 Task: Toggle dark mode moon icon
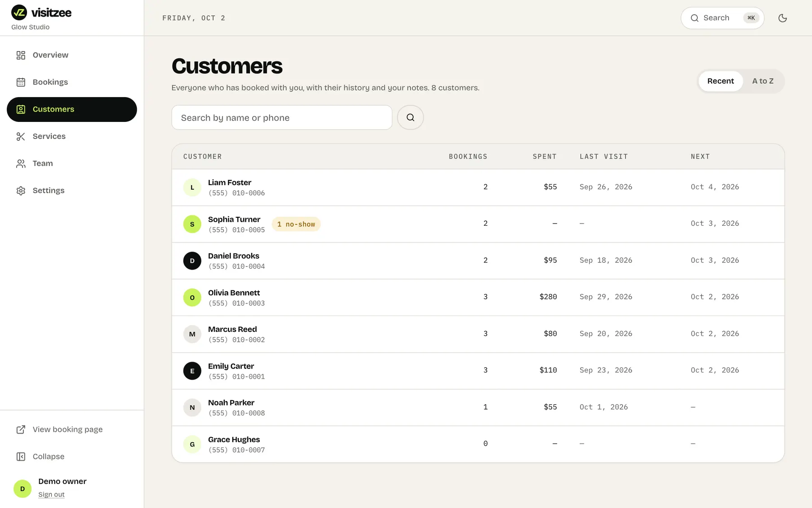[x=783, y=18]
